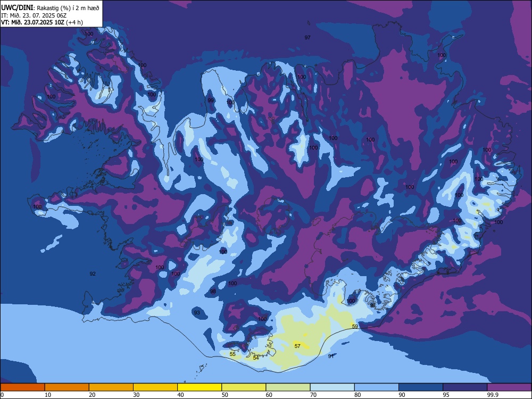Click the sky blue 80–90 legend swatch
Viewport: 532px width, 399px height.
(x=377, y=387)
